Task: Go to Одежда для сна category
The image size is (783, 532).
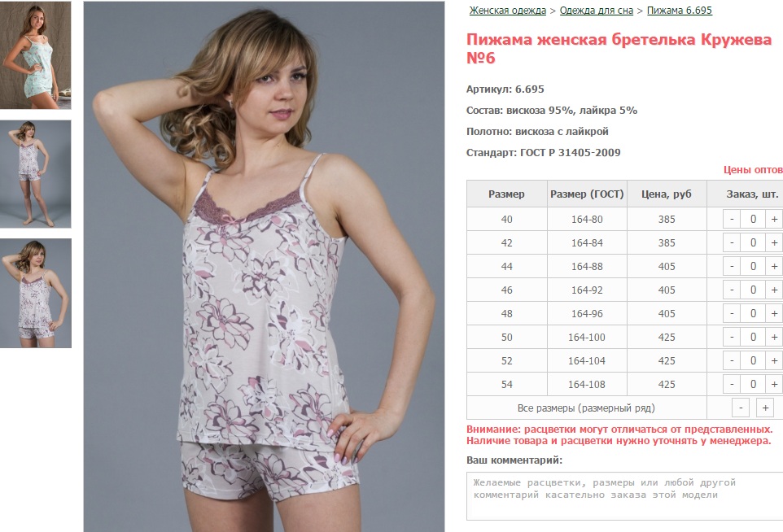Action: point(597,11)
